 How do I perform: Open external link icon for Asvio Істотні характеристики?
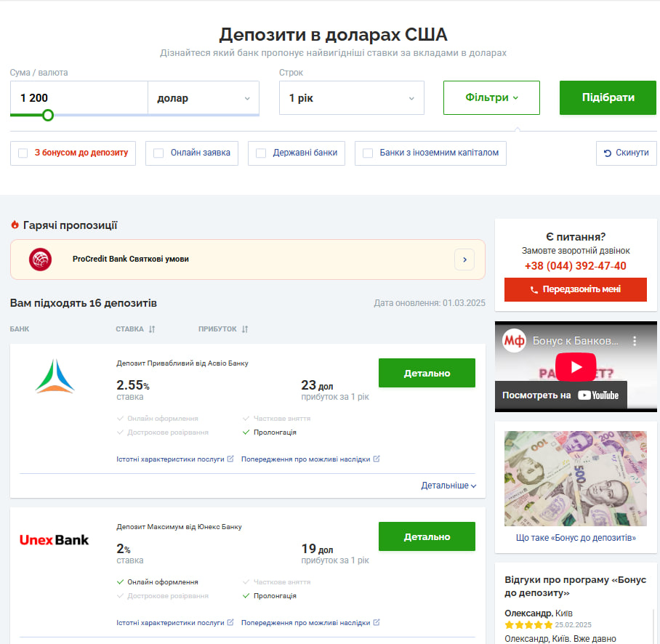[230, 459]
